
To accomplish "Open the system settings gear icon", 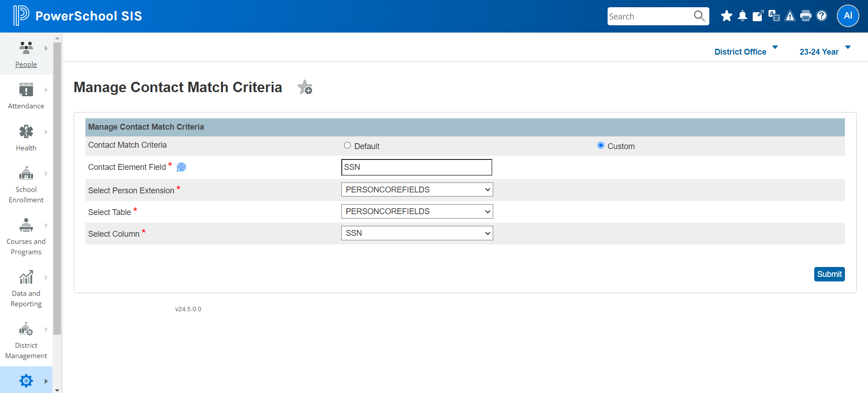I will (26, 381).
